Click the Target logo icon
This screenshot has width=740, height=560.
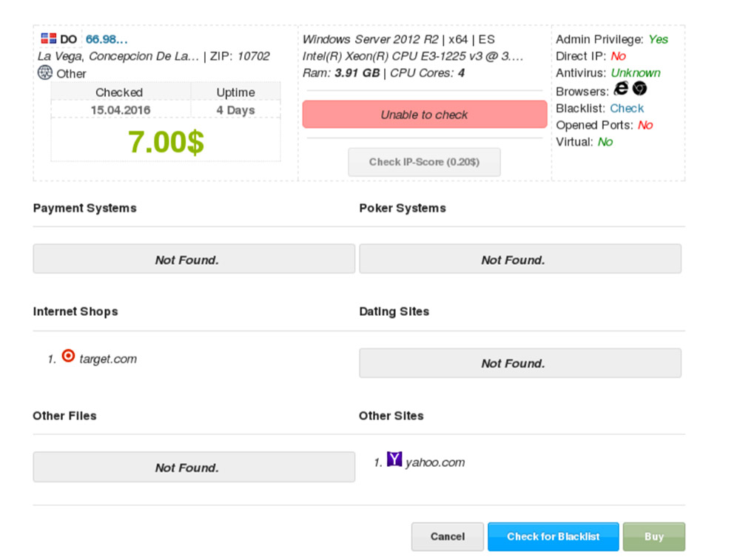[68, 356]
